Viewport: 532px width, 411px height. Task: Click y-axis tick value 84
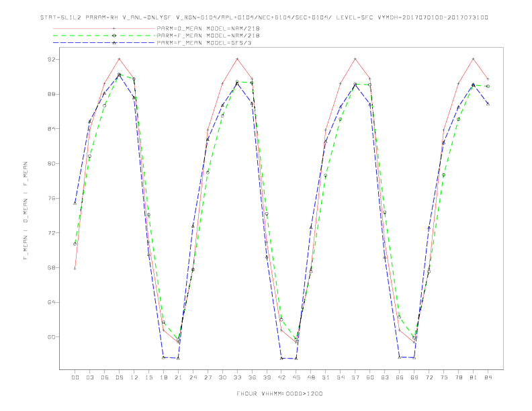coord(51,129)
